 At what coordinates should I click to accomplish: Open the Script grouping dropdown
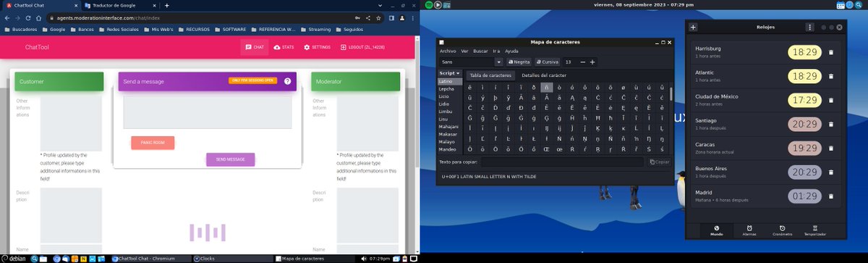click(449, 73)
